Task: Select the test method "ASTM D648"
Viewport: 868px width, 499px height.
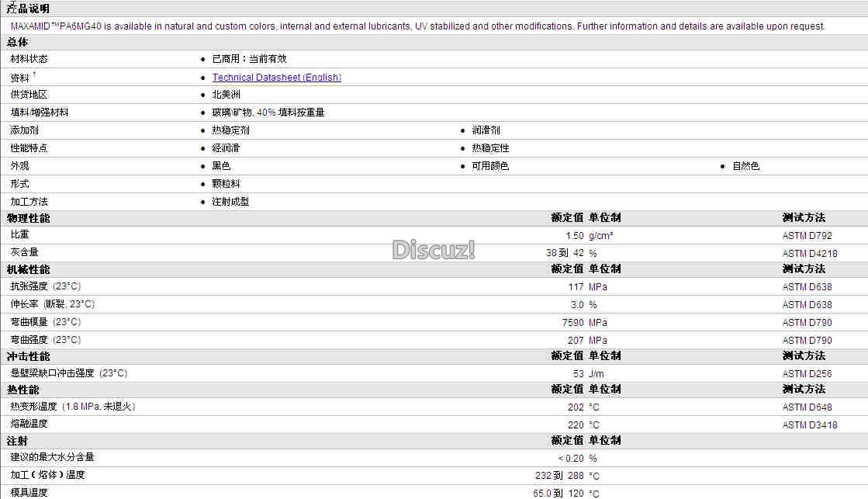Action: pos(807,407)
